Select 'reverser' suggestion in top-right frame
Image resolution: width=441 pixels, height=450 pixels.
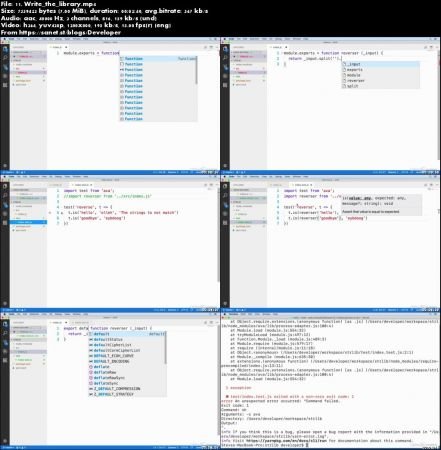[x=380, y=80]
